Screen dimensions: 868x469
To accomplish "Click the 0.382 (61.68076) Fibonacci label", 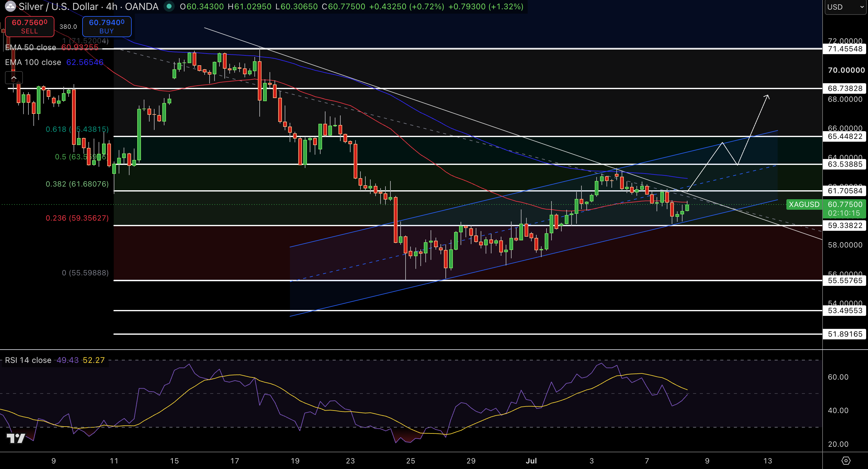I will 77,184.
